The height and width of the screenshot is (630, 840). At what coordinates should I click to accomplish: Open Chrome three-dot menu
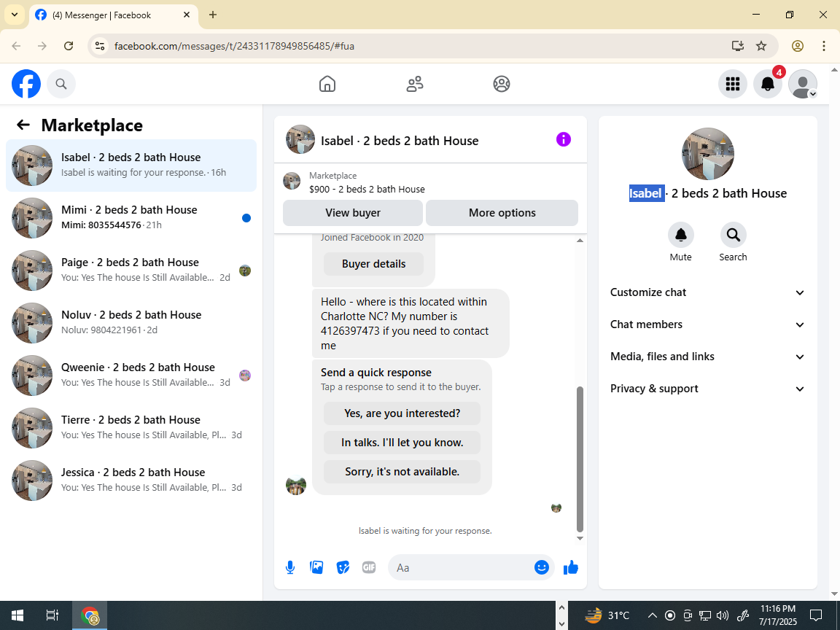click(x=824, y=46)
